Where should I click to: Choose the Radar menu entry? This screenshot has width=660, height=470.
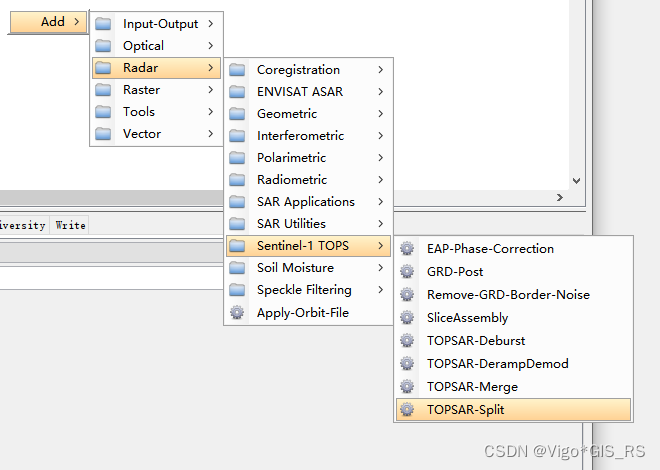point(156,68)
